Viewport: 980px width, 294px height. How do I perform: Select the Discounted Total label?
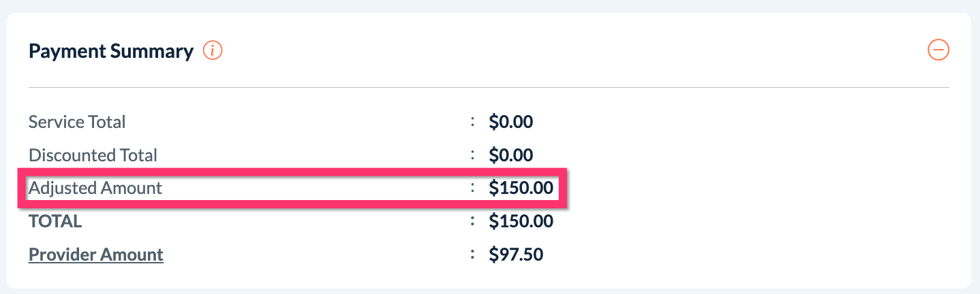coord(93,155)
